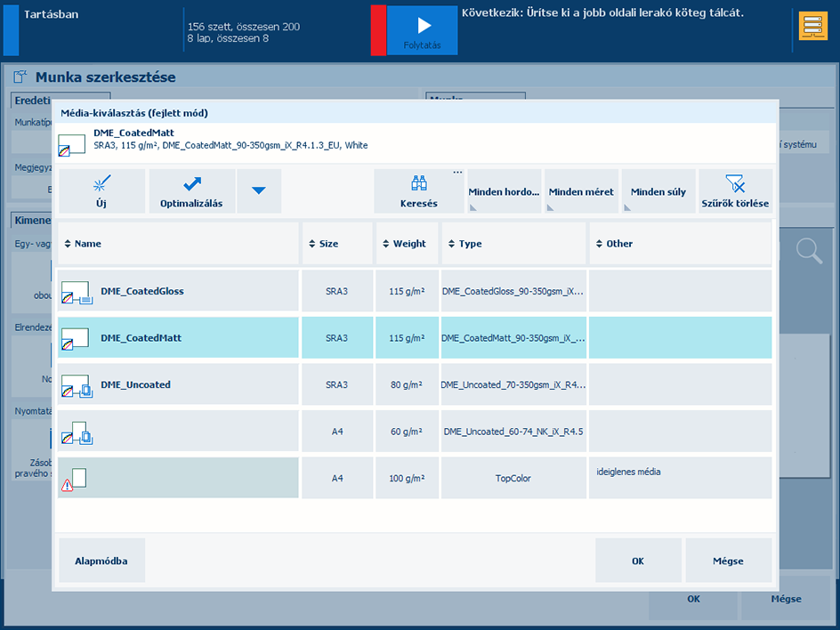Screen dimensions: 840x630
Task: Expand the dropdown arrow next to Optimalizálás
Action: [x=259, y=191]
